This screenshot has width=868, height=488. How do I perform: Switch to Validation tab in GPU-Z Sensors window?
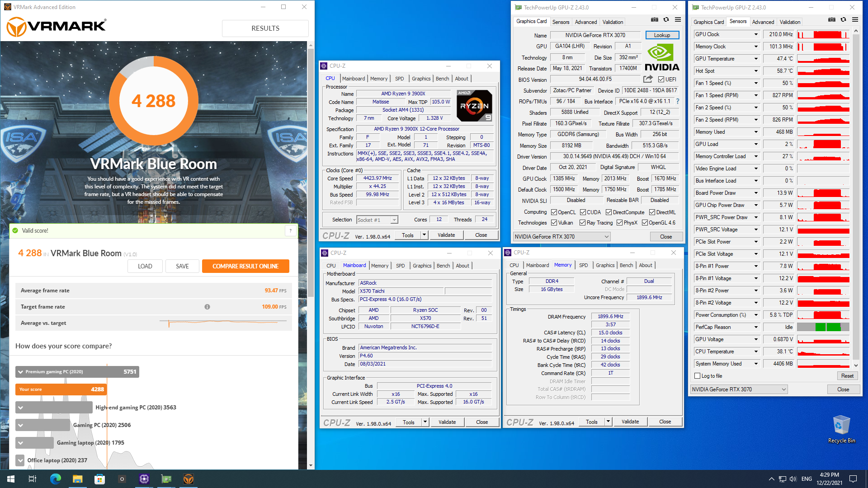[790, 22]
